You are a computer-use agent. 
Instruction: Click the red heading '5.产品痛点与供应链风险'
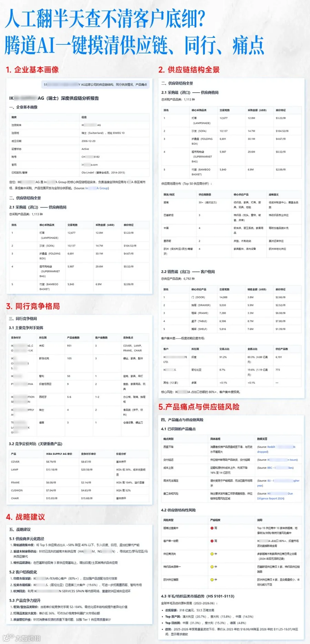tap(199, 407)
